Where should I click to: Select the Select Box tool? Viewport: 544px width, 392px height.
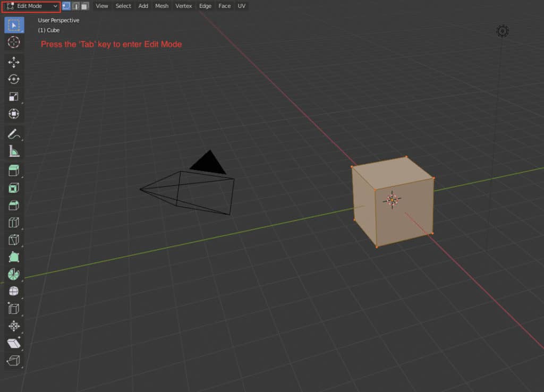(14, 24)
